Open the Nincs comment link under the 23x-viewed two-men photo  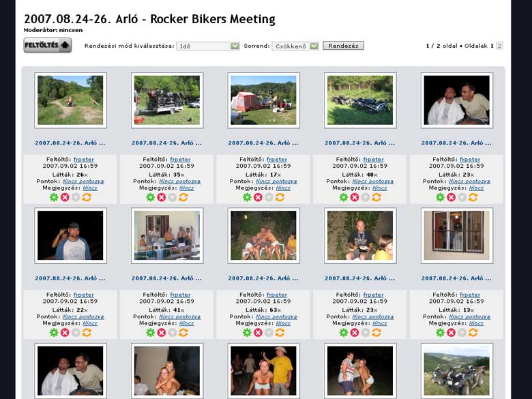click(x=476, y=188)
